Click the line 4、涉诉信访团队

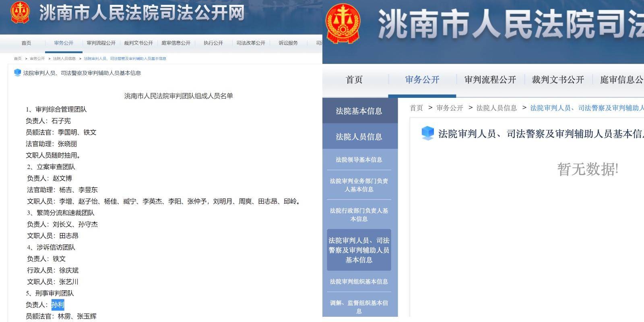(x=51, y=247)
